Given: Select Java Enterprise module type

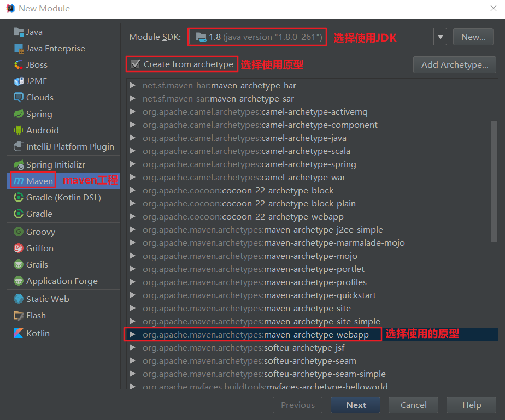Looking at the screenshot, I should [56, 49].
